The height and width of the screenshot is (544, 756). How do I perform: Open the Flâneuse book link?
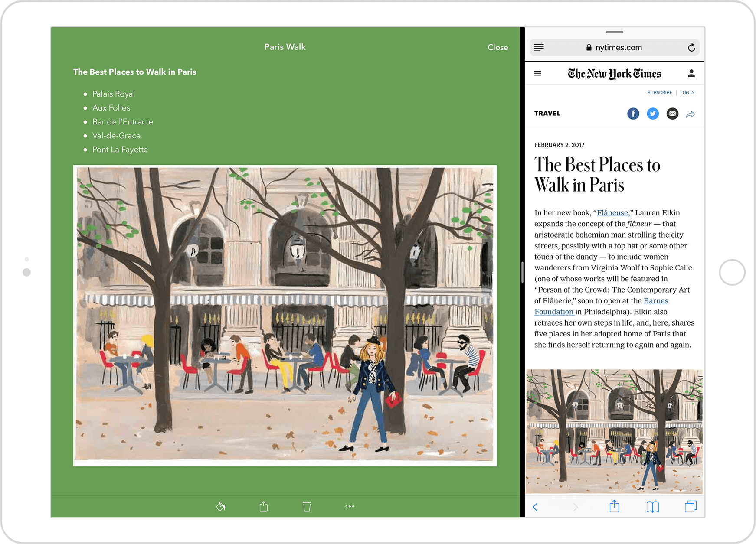[613, 213]
